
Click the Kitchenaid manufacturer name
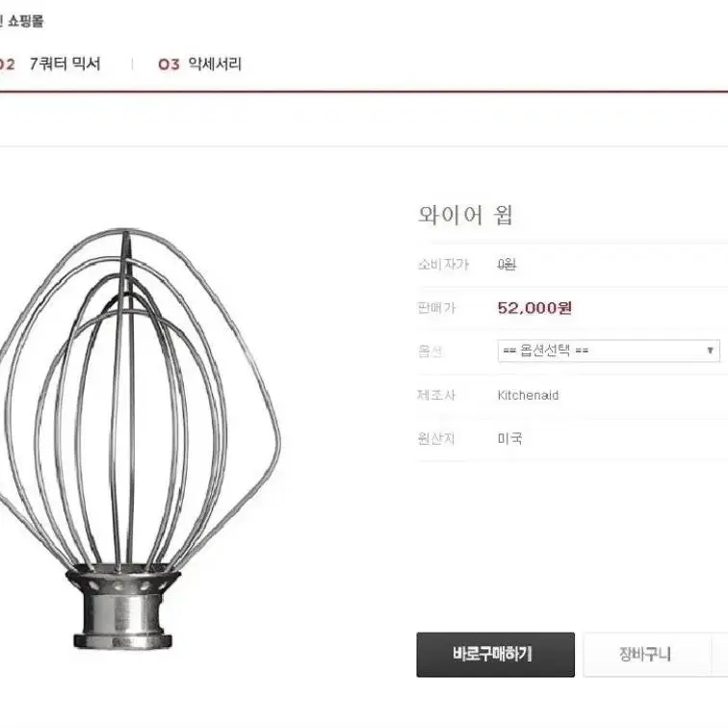coord(528,395)
